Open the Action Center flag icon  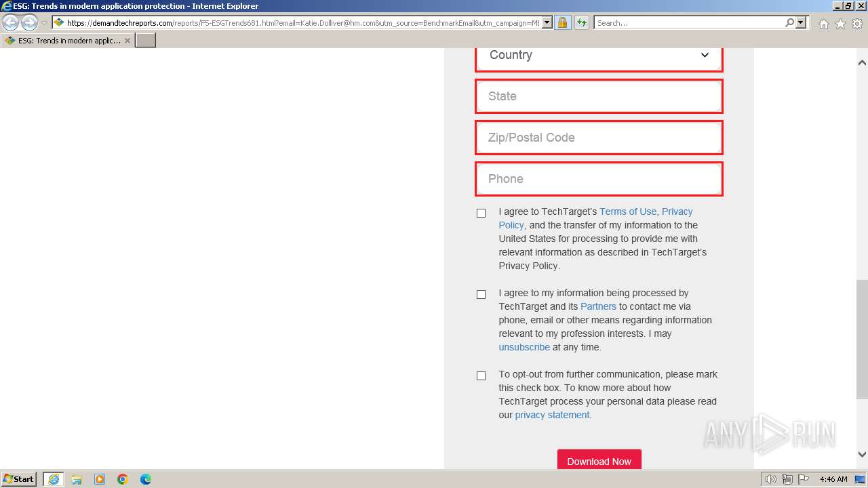pos(803,479)
